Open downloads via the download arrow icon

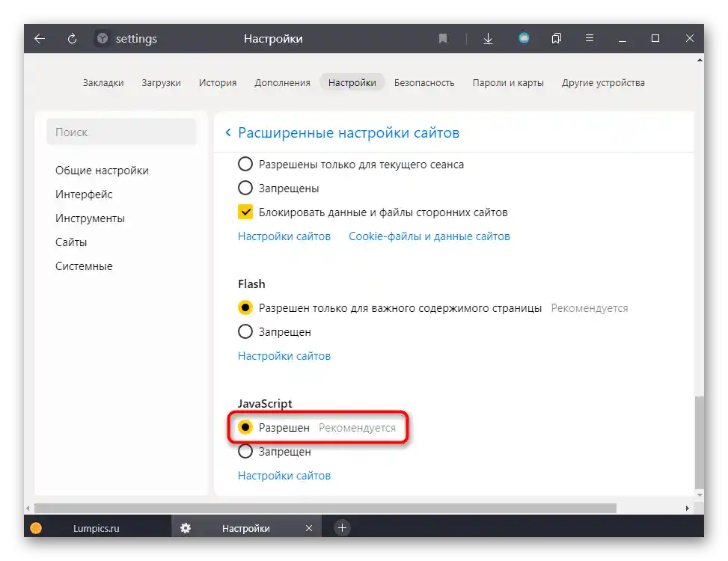(x=488, y=38)
